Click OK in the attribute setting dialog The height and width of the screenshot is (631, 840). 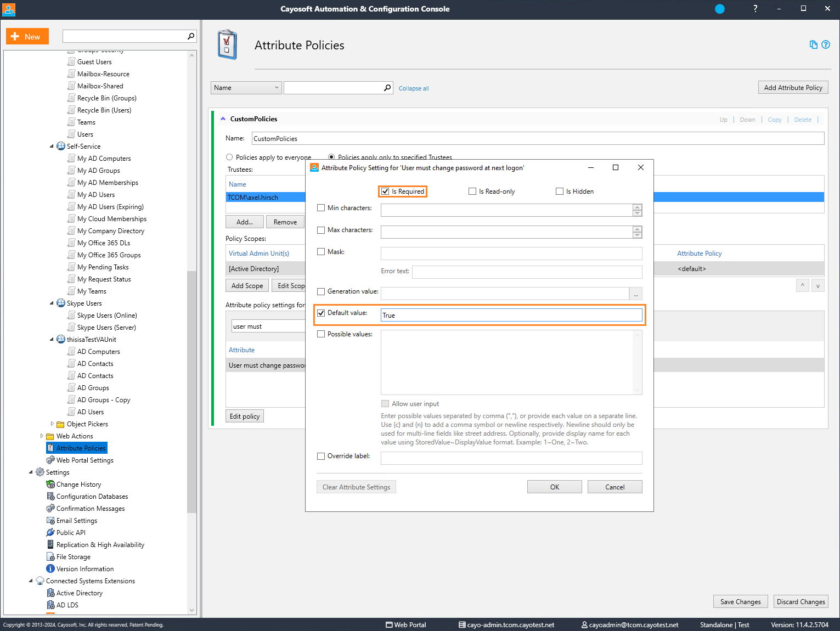tap(555, 487)
